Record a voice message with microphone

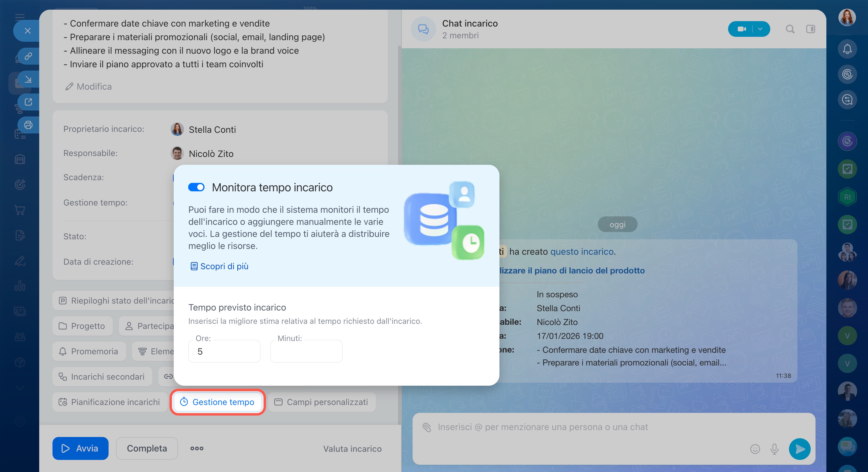pos(774,449)
